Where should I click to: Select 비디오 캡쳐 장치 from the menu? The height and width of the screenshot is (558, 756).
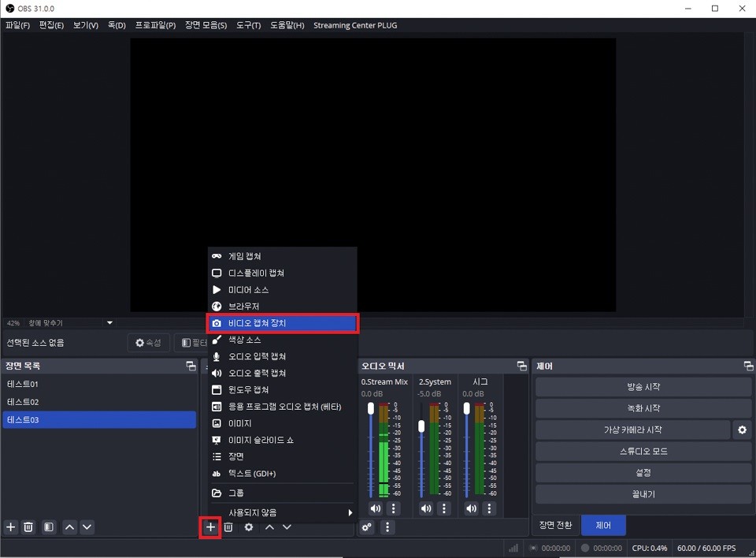click(x=283, y=323)
